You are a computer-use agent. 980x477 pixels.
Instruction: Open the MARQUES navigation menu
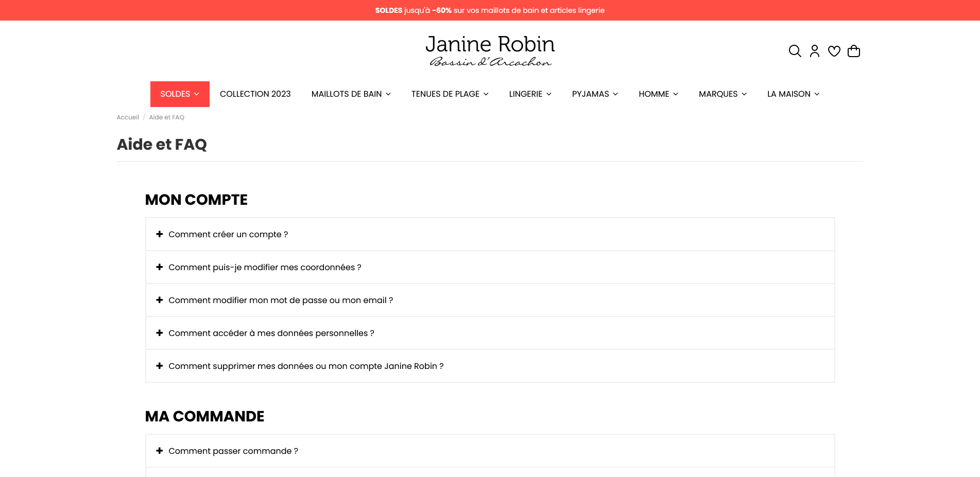(x=723, y=94)
